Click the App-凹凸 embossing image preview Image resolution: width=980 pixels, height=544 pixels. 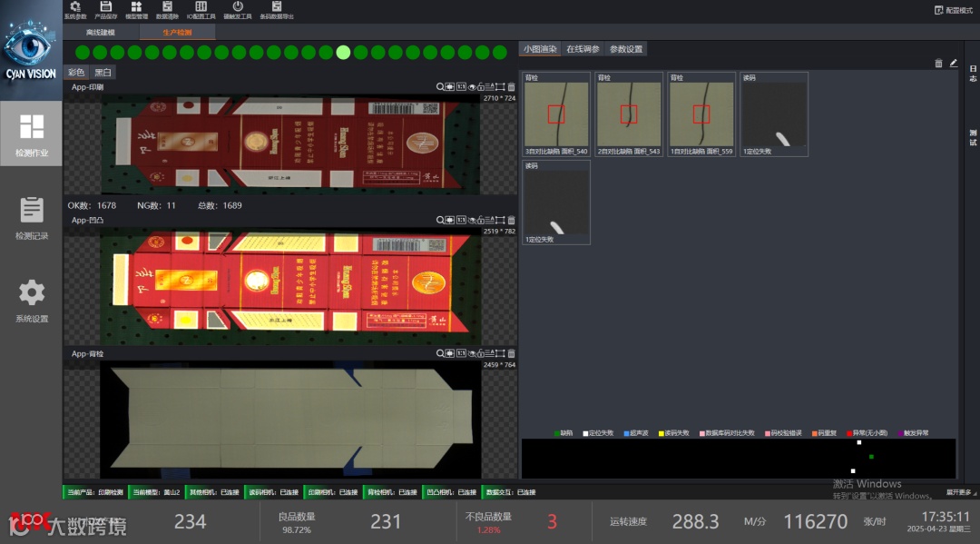point(290,287)
